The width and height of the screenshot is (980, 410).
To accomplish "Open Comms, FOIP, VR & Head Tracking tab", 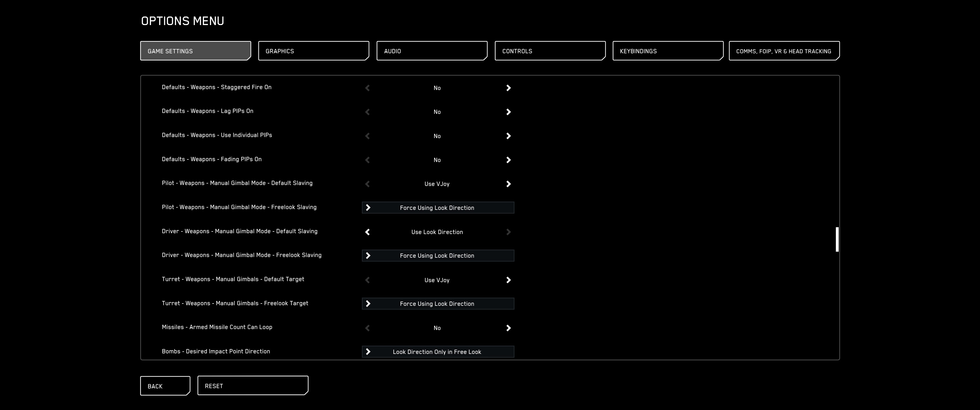I will pyautogui.click(x=784, y=51).
